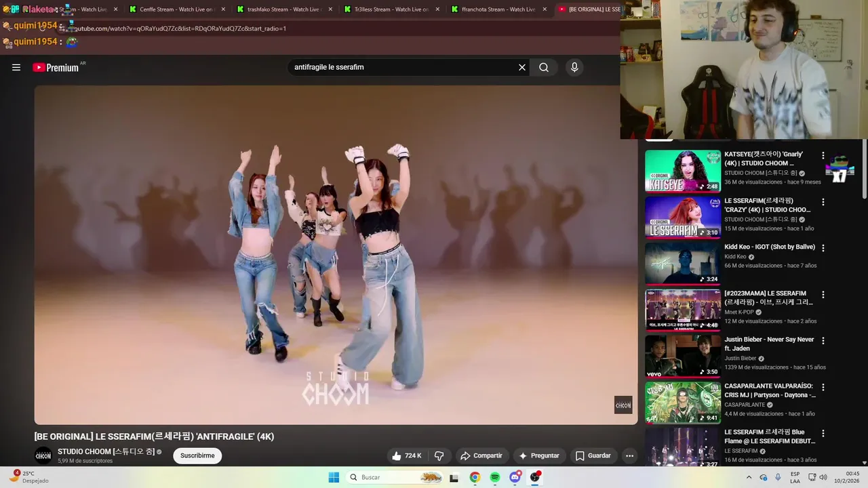The width and height of the screenshot is (868, 488).
Task: Like the video with 724 K likes
Action: (x=407, y=455)
